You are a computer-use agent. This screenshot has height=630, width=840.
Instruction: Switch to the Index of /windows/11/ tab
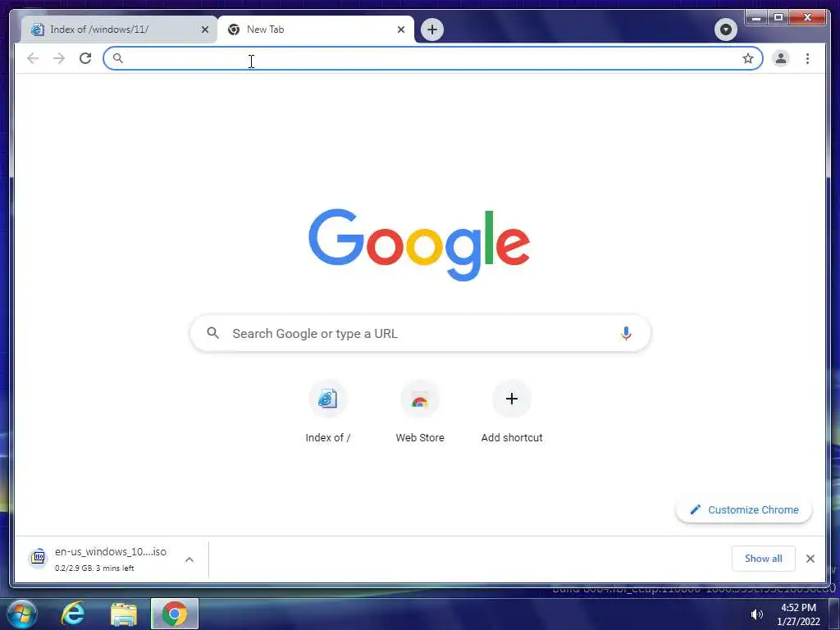(x=119, y=30)
